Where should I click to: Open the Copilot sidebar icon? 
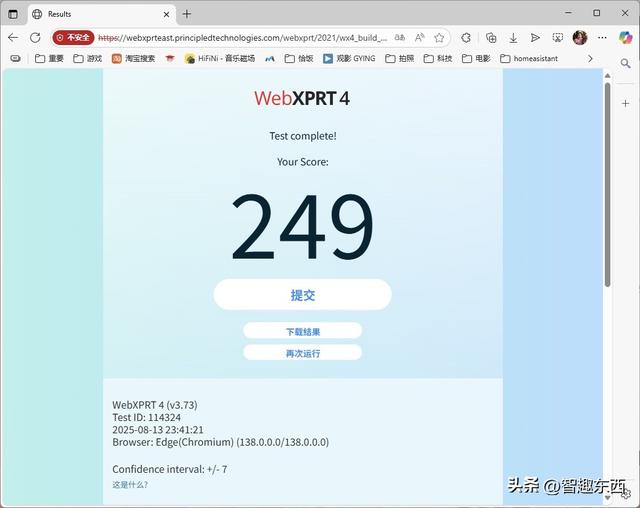tap(625, 38)
